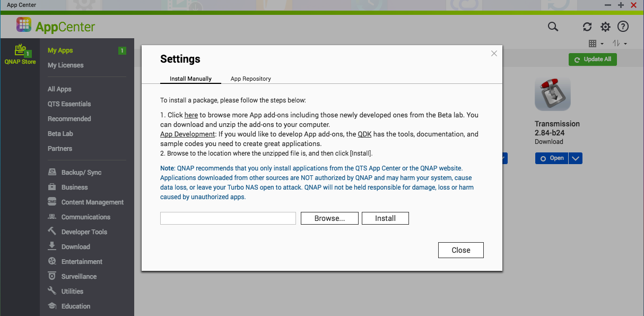Open the Surveillance category
The width and height of the screenshot is (644, 316).
79,277
